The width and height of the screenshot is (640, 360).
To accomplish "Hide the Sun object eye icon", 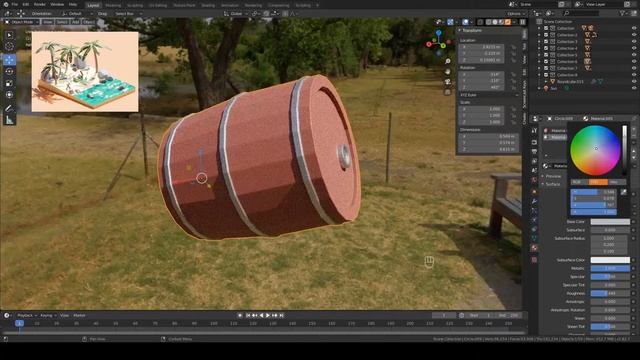I will pos(634,88).
